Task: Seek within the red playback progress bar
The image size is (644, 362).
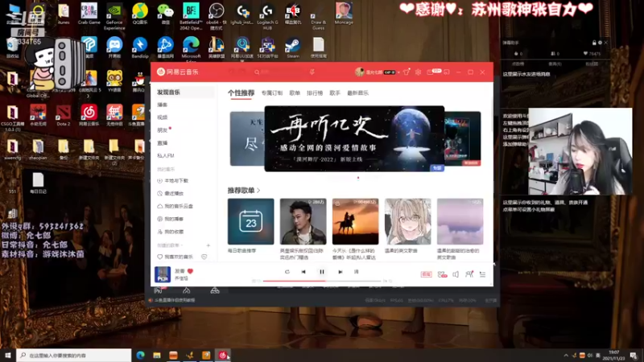Action: [x=321, y=281]
